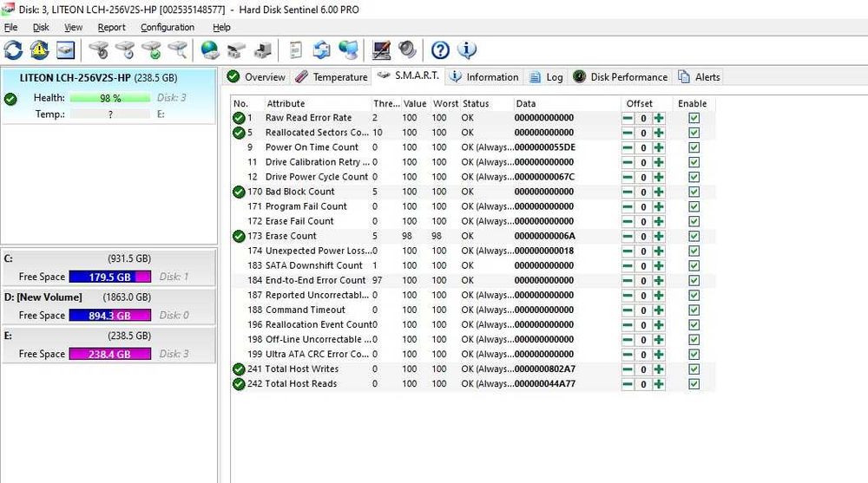Click the 98 % health bar

pyautogui.click(x=109, y=98)
